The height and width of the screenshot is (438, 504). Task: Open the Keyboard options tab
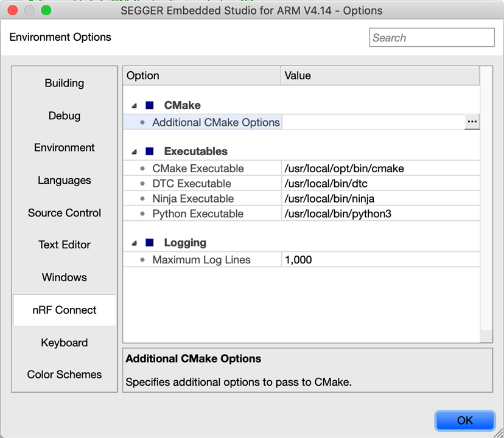click(x=65, y=342)
